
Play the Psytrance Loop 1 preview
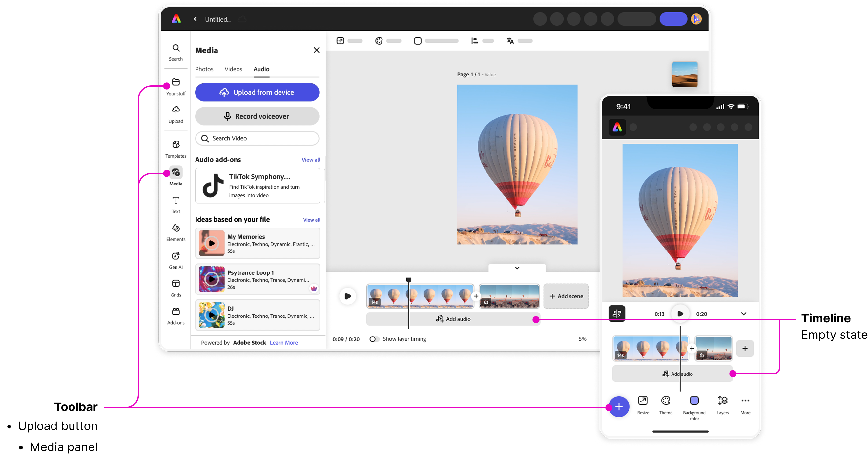point(212,279)
